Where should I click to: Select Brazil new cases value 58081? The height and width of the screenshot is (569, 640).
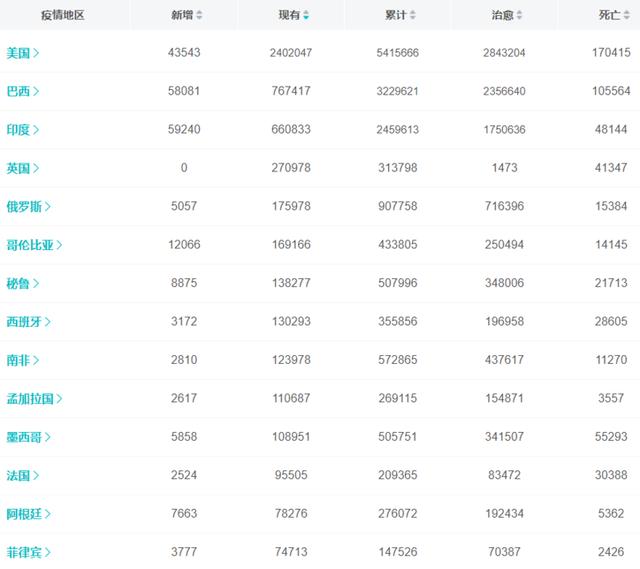tap(184, 91)
